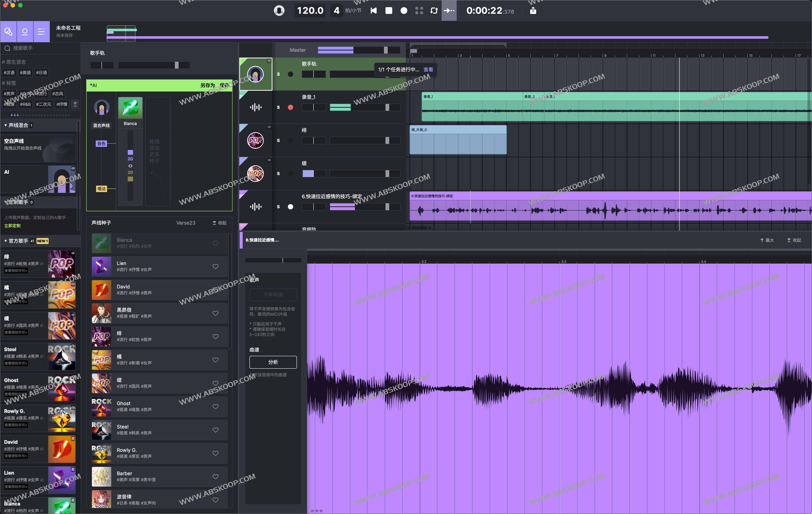812x514 pixels.
Task: Collapse the 声线混合 section
Action: pyautogui.click(x=5, y=125)
